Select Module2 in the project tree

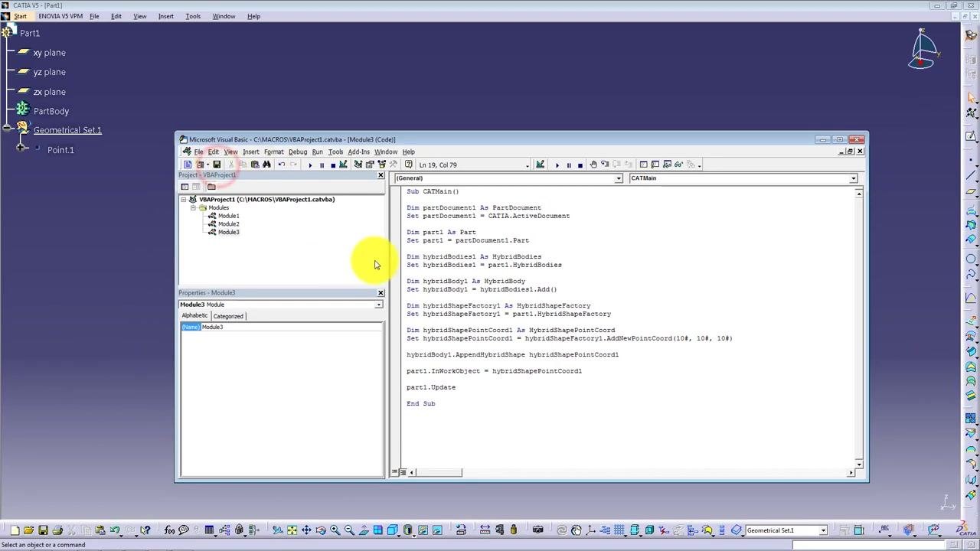pos(228,224)
